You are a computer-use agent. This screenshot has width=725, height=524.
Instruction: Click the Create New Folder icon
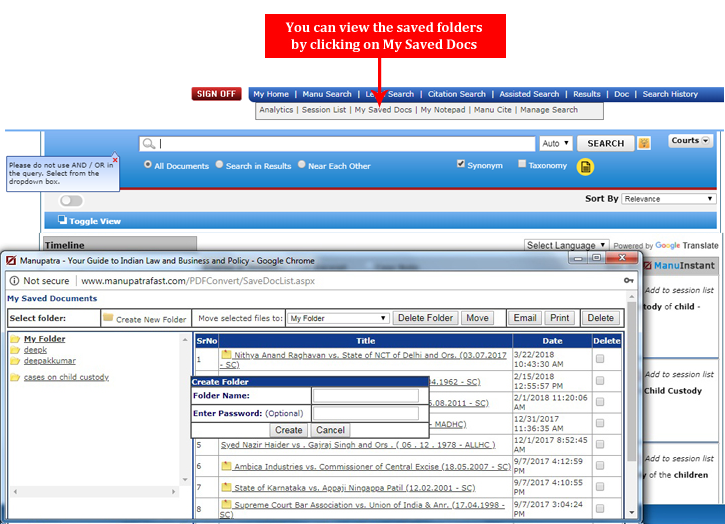point(108,318)
